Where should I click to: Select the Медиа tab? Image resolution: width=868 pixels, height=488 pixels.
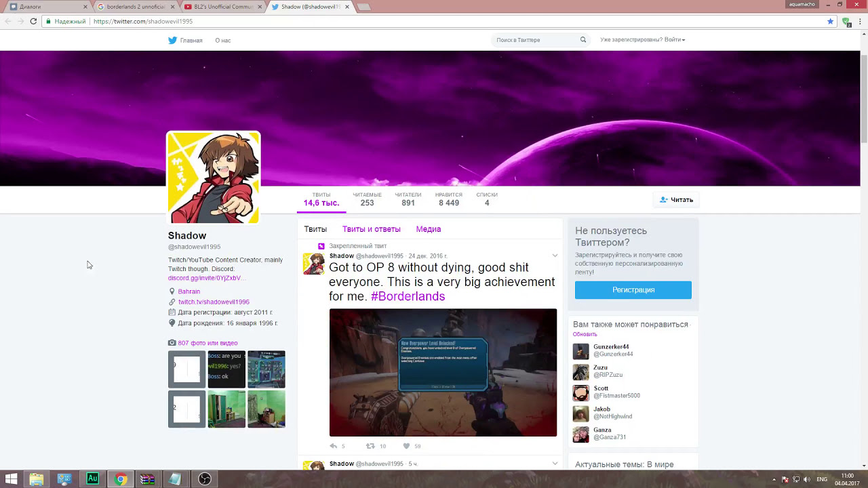428,229
